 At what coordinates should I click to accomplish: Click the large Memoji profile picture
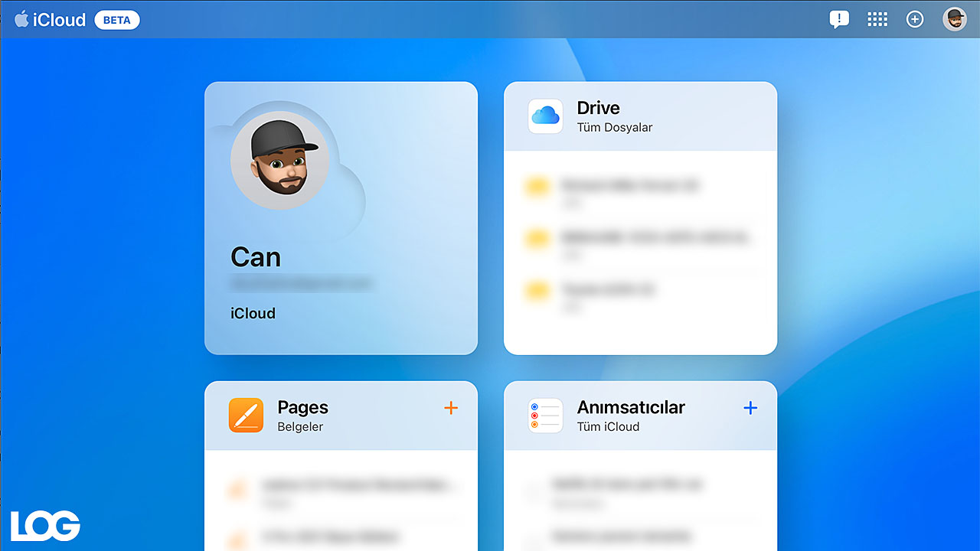[279, 160]
